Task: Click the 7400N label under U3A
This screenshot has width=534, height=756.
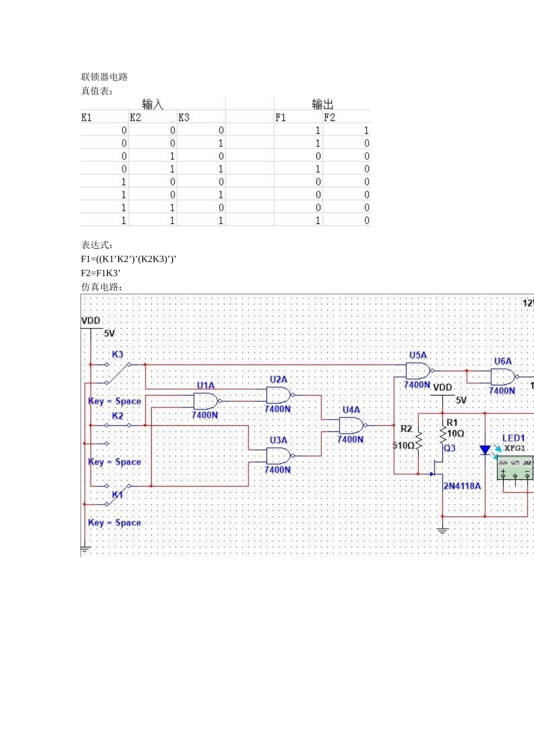Action: click(278, 470)
